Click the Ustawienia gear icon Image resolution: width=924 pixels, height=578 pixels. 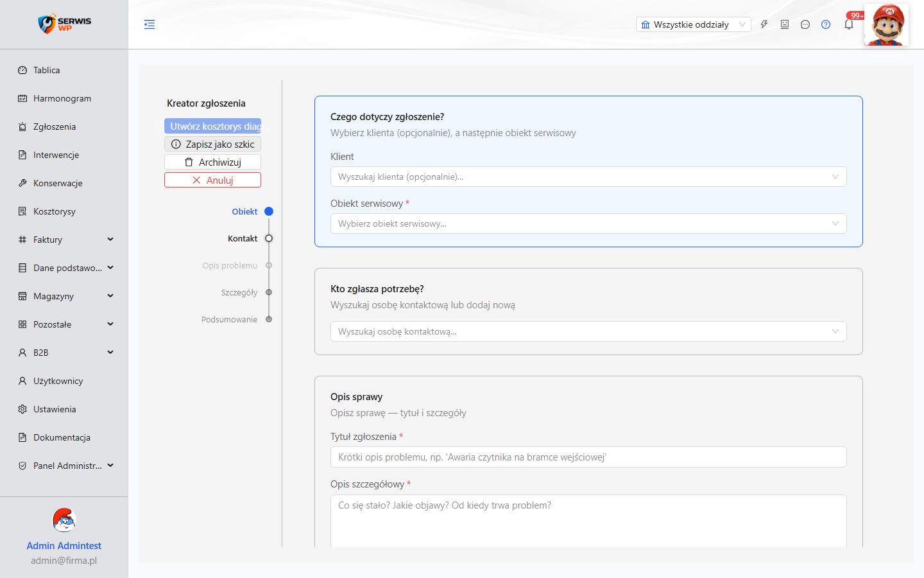tap(22, 409)
